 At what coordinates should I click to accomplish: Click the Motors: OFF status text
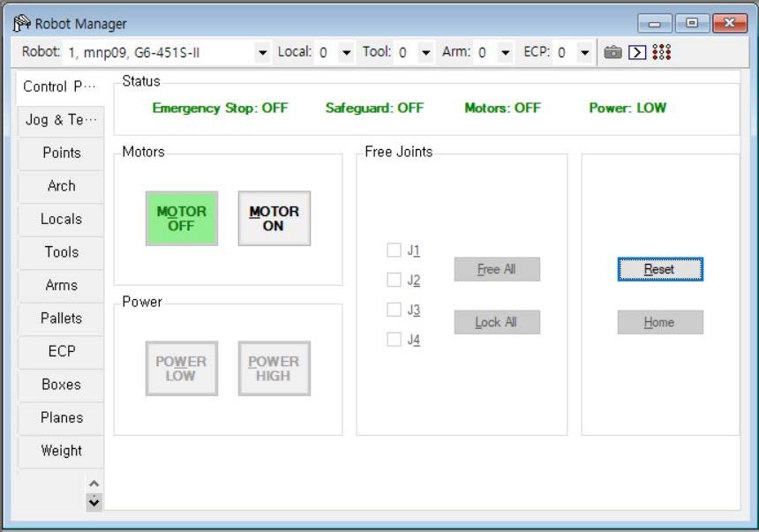point(502,108)
